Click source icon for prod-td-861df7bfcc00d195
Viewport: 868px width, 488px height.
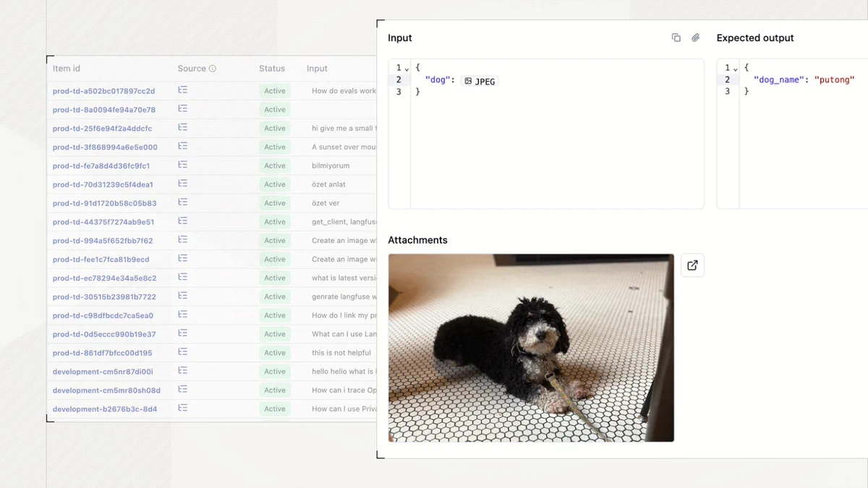pyautogui.click(x=183, y=353)
